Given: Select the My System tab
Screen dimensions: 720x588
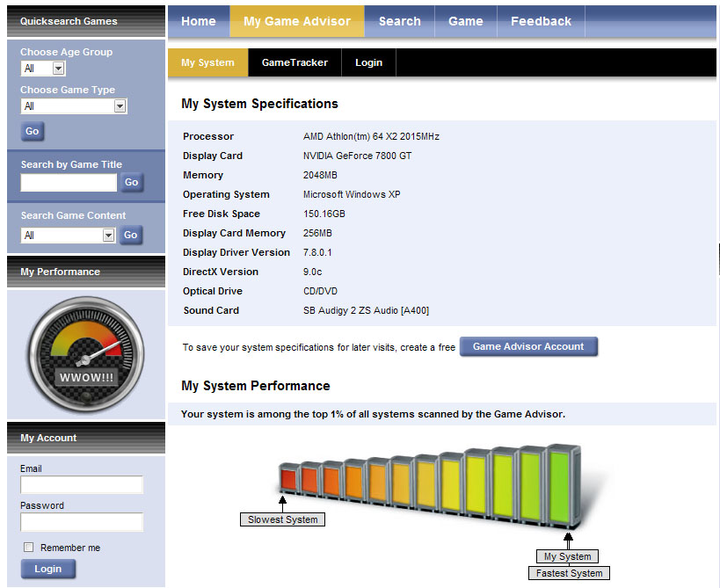Looking at the screenshot, I should pyautogui.click(x=208, y=62).
